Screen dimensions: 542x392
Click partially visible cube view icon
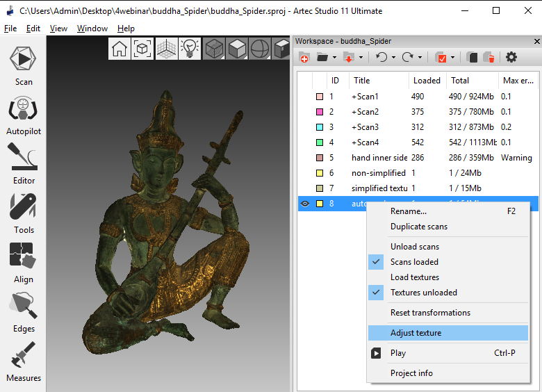tap(281, 49)
